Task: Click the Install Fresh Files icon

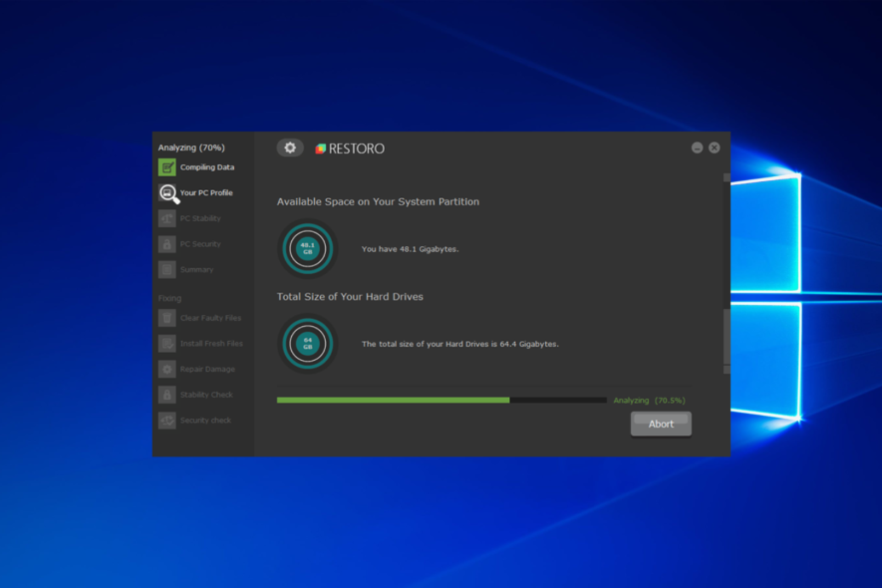Action: [x=167, y=344]
